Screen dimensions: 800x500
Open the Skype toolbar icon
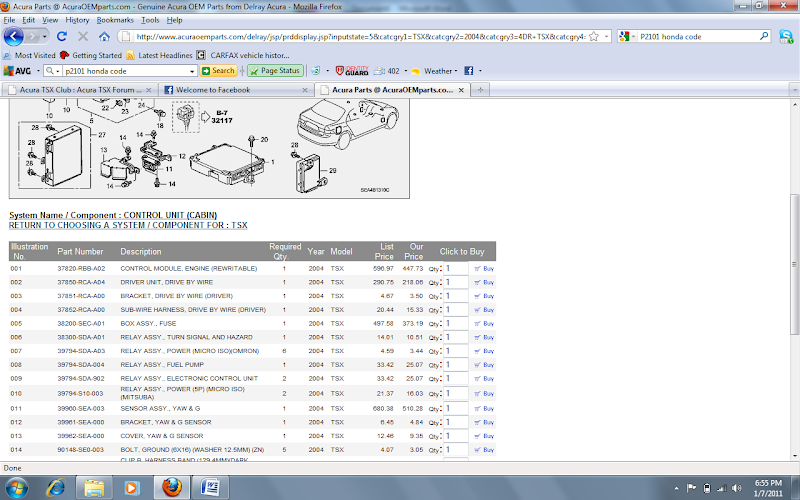786,36
